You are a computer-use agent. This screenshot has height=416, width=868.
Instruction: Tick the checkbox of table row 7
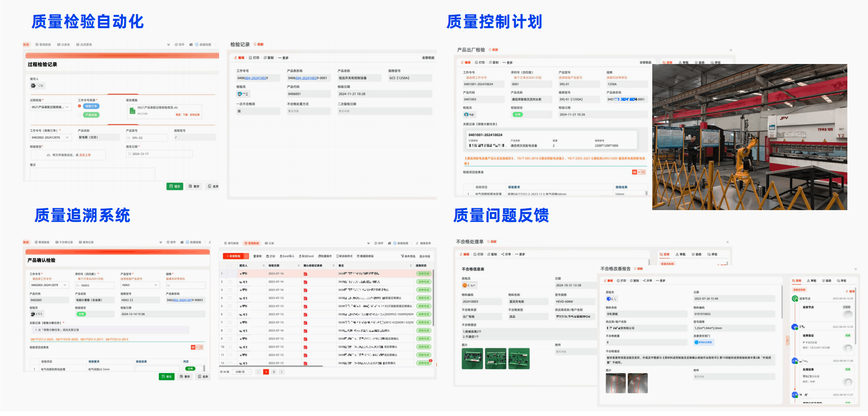click(x=230, y=323)
